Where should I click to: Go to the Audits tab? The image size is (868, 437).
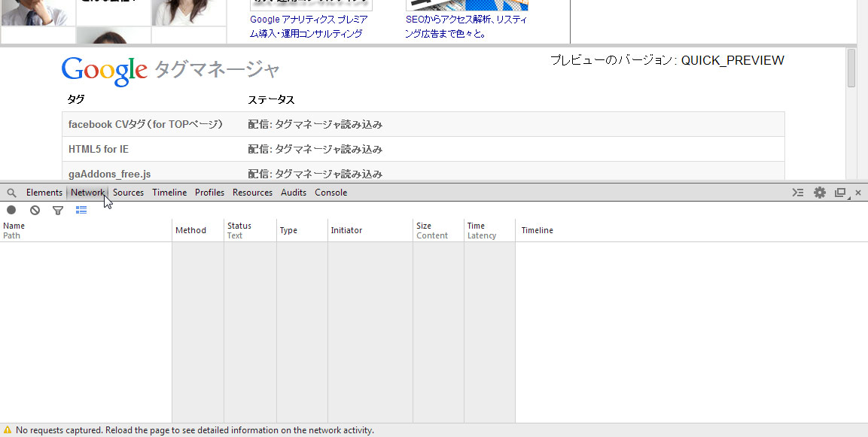[294, 193]
